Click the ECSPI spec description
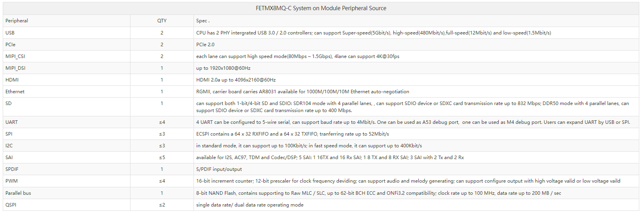Viewport: 644px width, 212px height. (x=293, y=134)
